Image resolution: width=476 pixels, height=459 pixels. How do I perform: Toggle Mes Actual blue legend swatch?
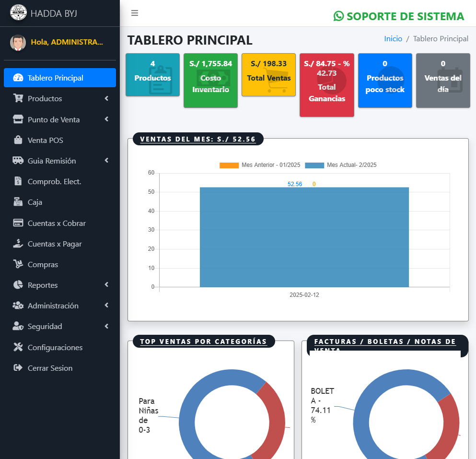[x=314, y=165]
